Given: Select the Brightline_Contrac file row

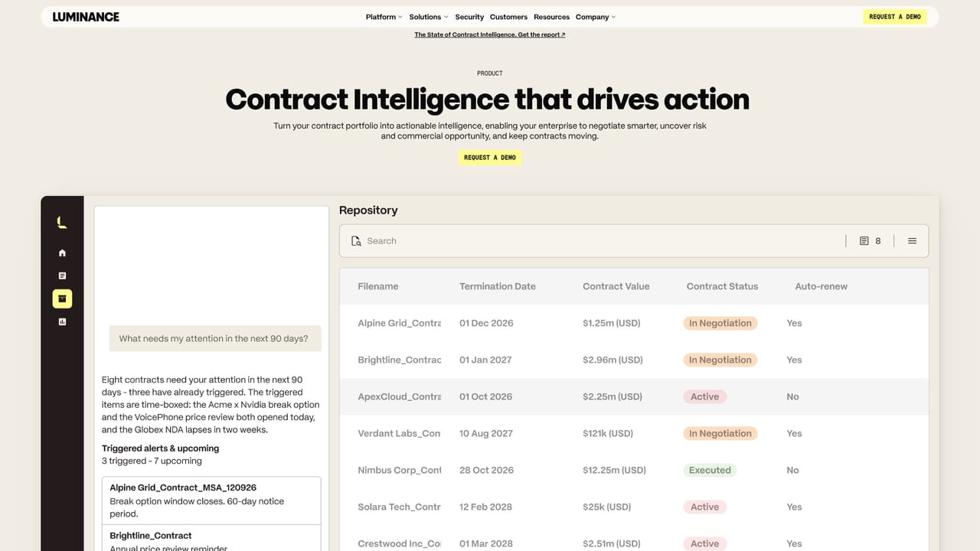Looking at the screenshot, I should [634, 360].
